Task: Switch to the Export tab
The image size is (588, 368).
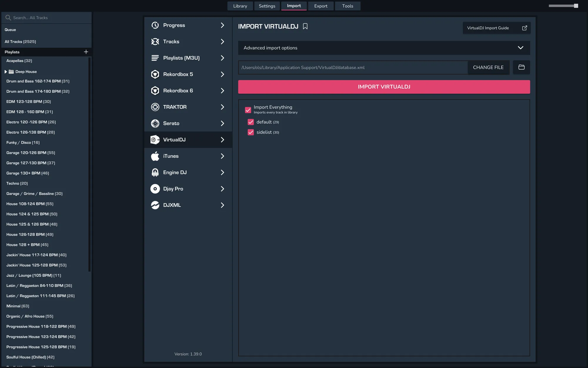Action: point(320,6)
